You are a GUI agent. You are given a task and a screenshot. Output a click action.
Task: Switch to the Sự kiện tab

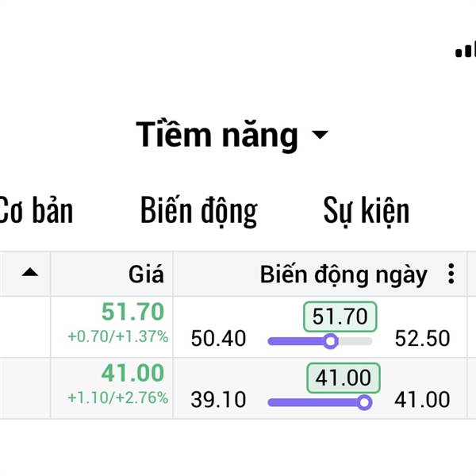click(x=367, y=211)
